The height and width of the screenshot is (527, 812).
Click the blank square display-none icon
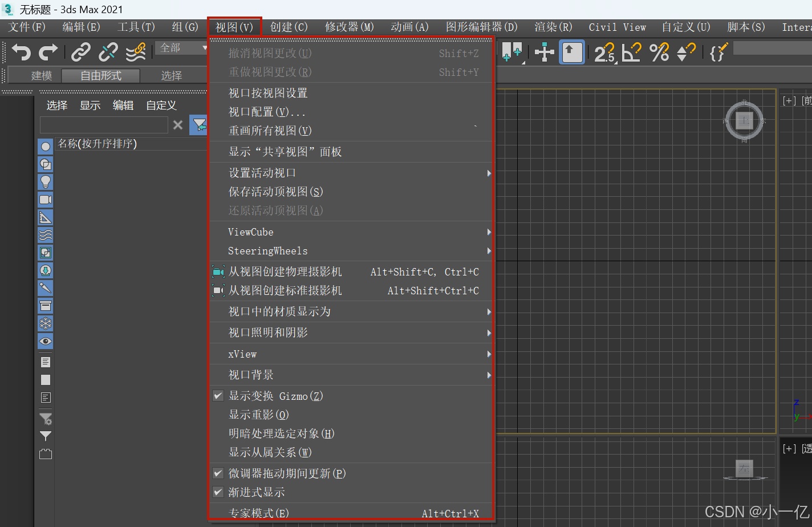click(x=46, y=380)
